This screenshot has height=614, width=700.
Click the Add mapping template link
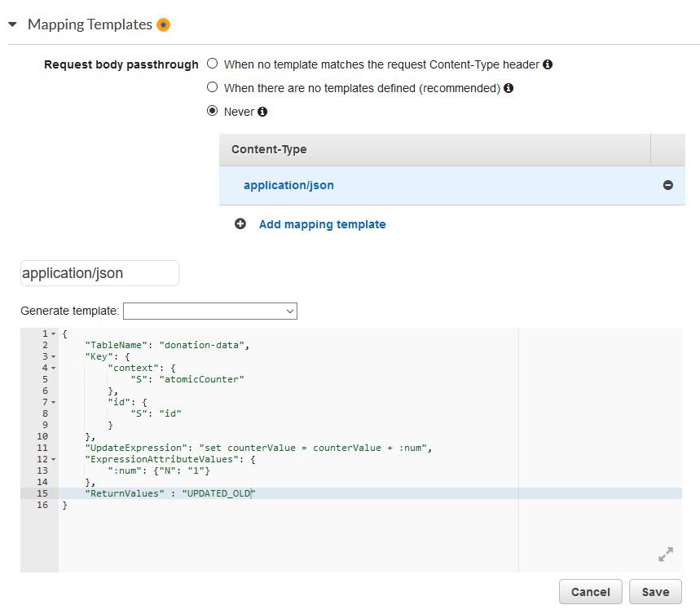[322, 224]
